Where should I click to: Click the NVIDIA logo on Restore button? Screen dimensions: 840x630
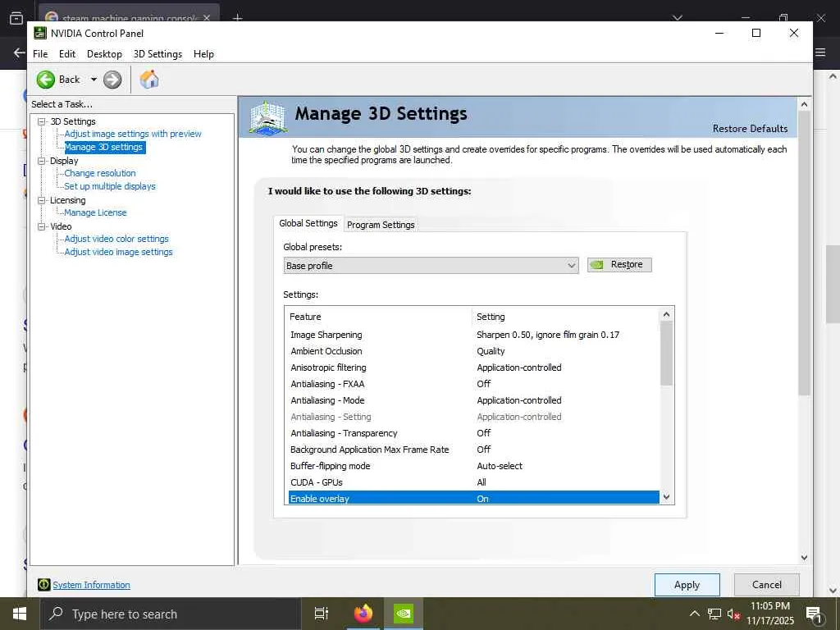[x=597, y=265]
